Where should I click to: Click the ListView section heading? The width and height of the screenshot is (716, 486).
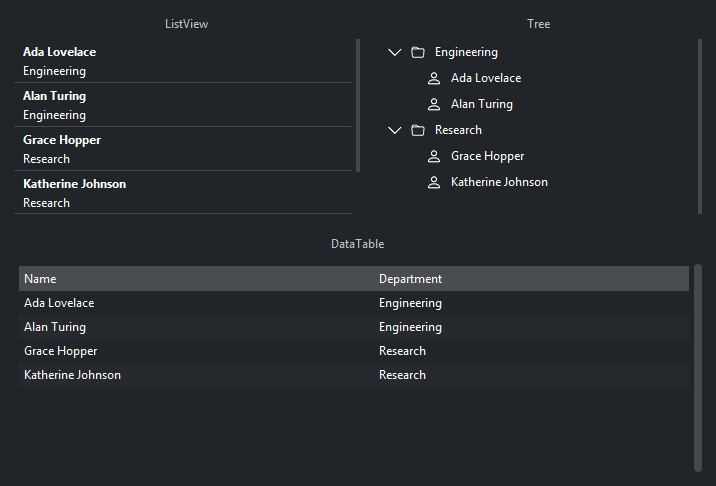186,24
